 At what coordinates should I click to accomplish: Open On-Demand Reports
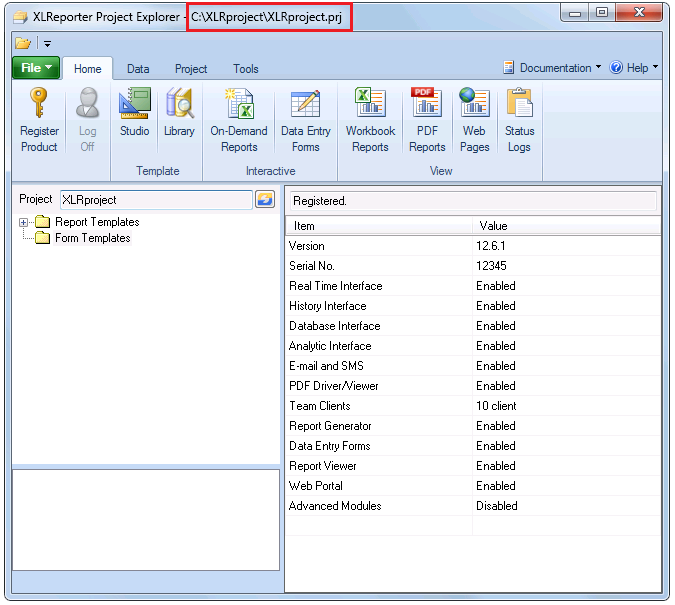pos(239,120)
